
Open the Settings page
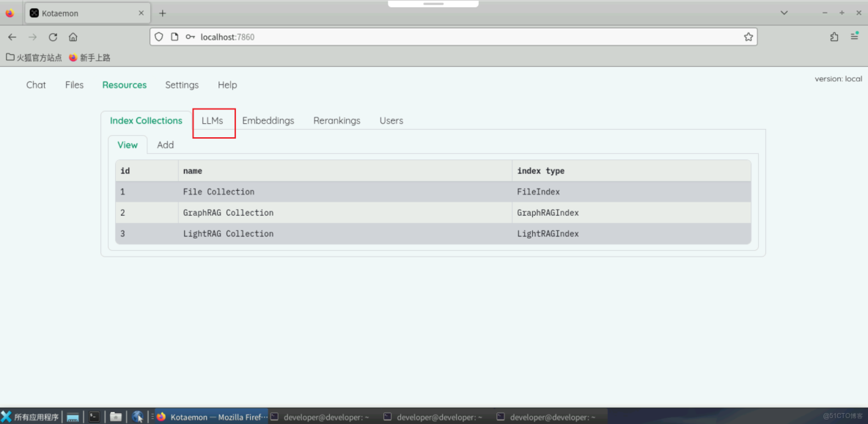tap(182, 85)
